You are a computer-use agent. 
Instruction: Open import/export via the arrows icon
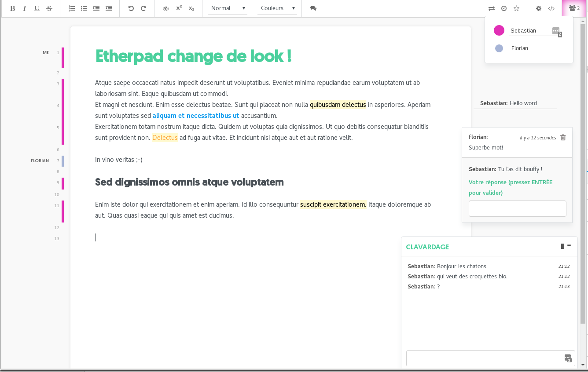[491, 8]
